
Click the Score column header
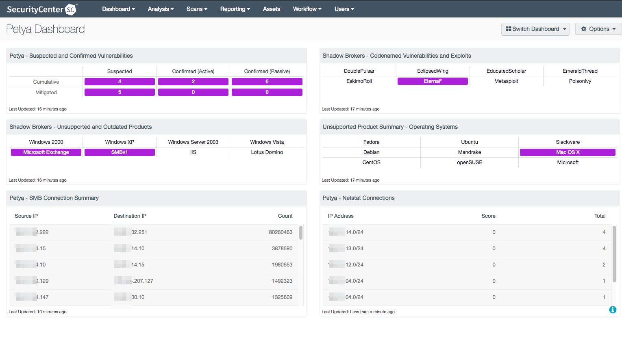point(488,216)
